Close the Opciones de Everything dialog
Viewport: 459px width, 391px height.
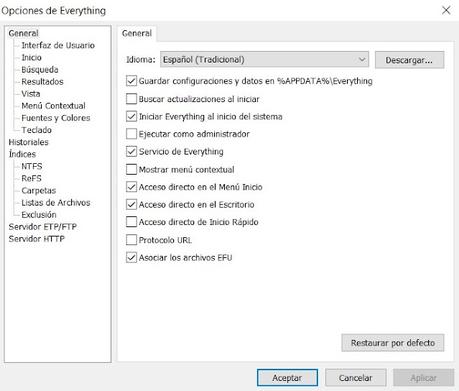point(446,10)
